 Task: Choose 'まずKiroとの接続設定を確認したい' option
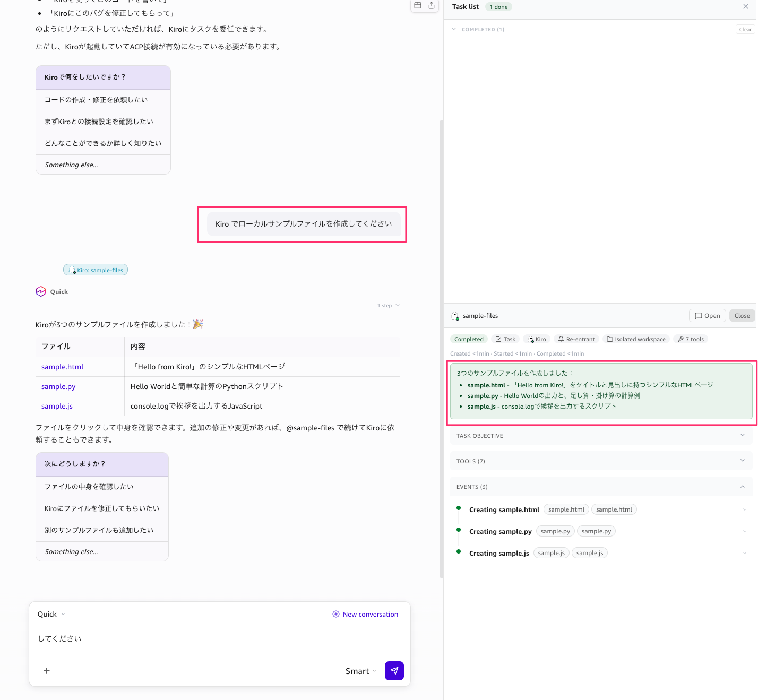point(103,122)
